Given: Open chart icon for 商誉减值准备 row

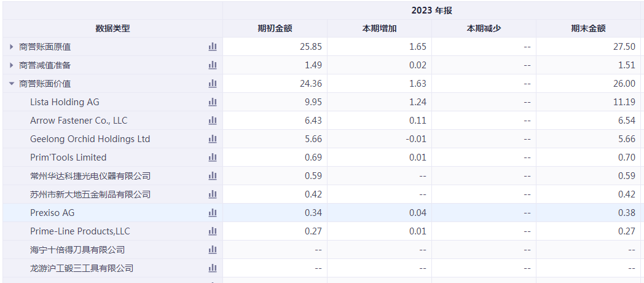Looking at the screenshot, I should (213, 65).
